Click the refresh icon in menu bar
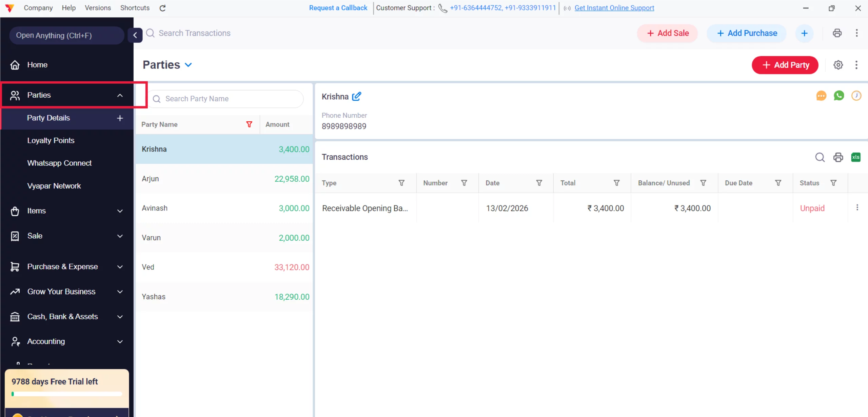Viewport: 868px width, 417px height. tap(162, 8)
